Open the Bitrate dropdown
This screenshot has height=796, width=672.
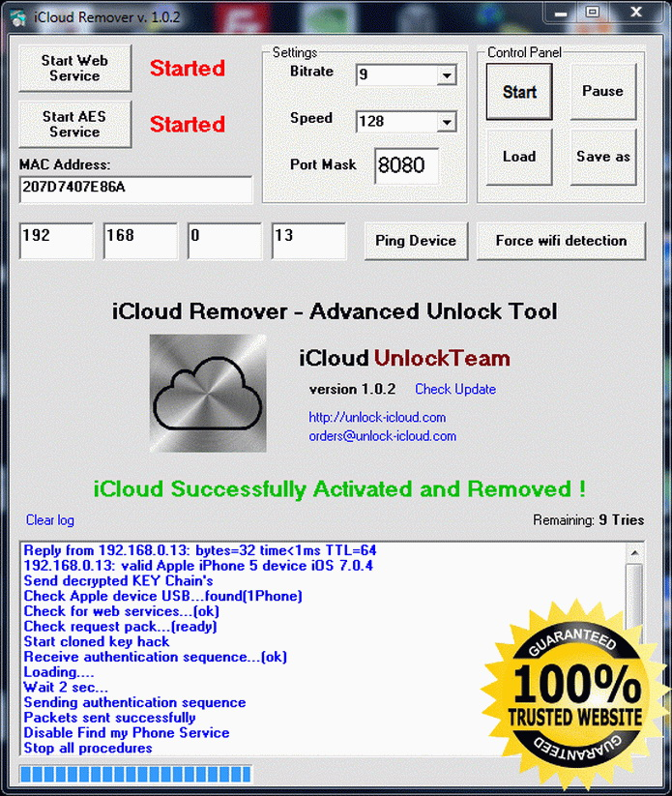447,75
